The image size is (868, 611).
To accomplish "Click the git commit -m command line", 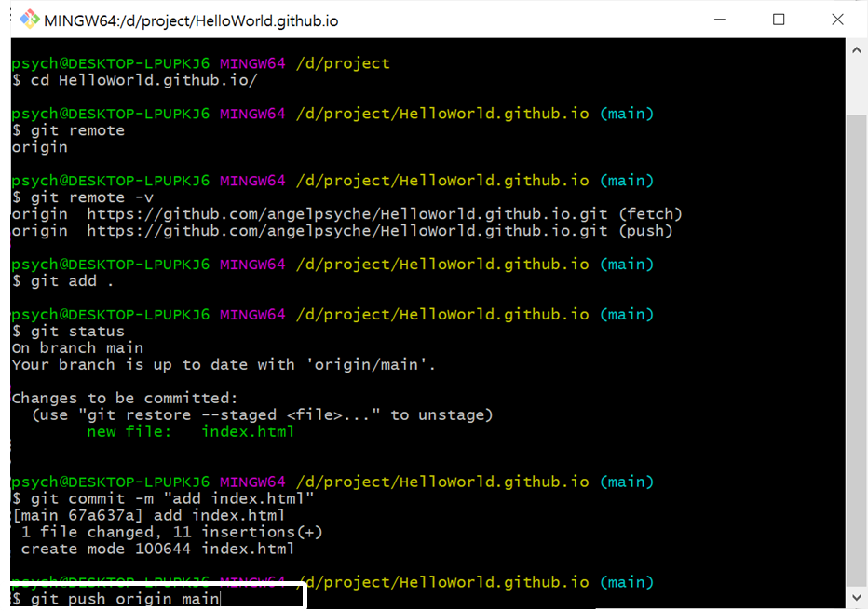I will click(163, 498).
